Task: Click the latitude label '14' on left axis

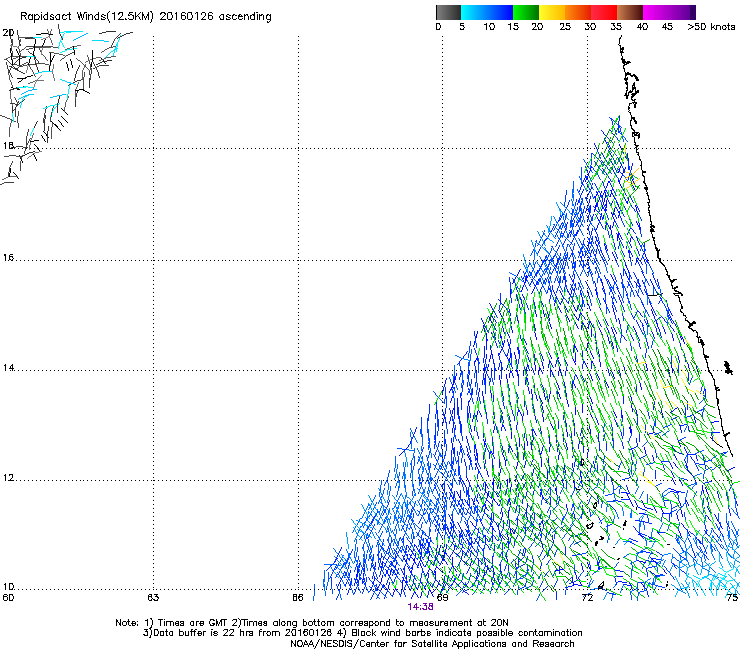Action: click(8, 368)
